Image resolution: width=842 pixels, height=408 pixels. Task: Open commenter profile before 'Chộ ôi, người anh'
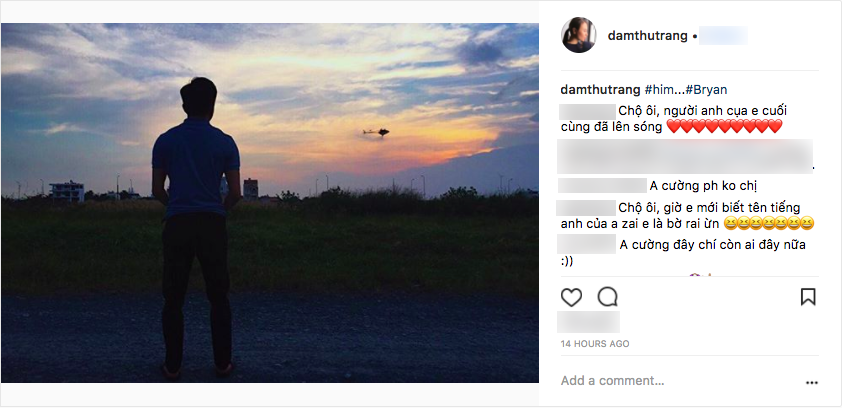coord(586,109)
